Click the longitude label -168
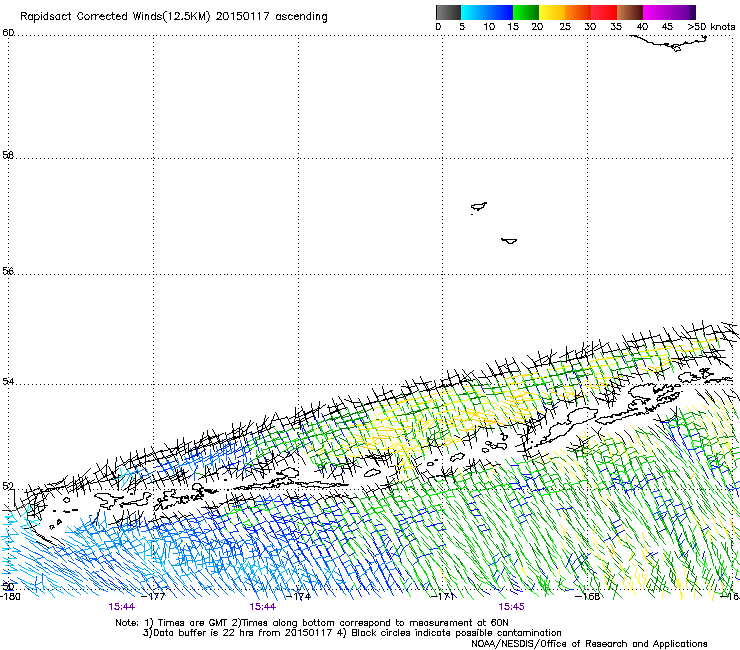This screenshot has width=740, height=650. 589,597
